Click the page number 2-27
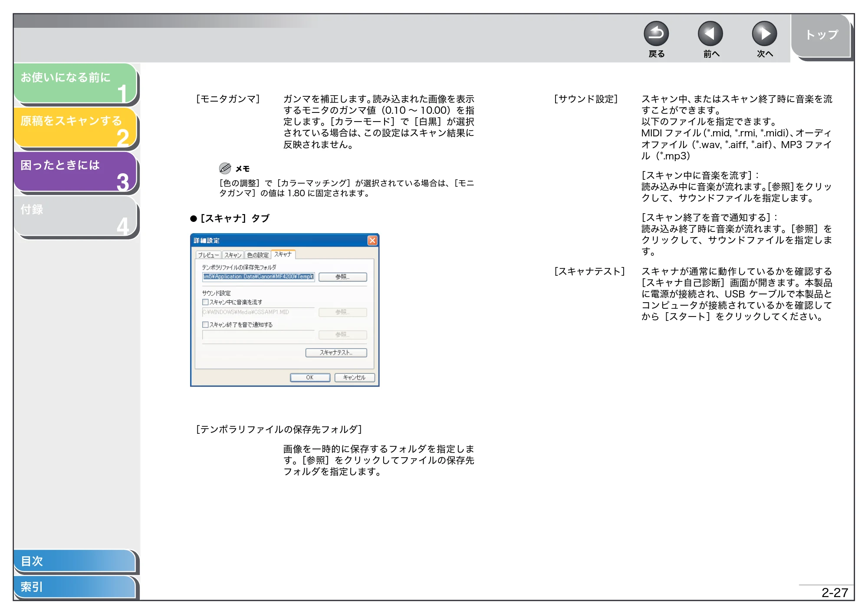 click(x=834, y=593)
